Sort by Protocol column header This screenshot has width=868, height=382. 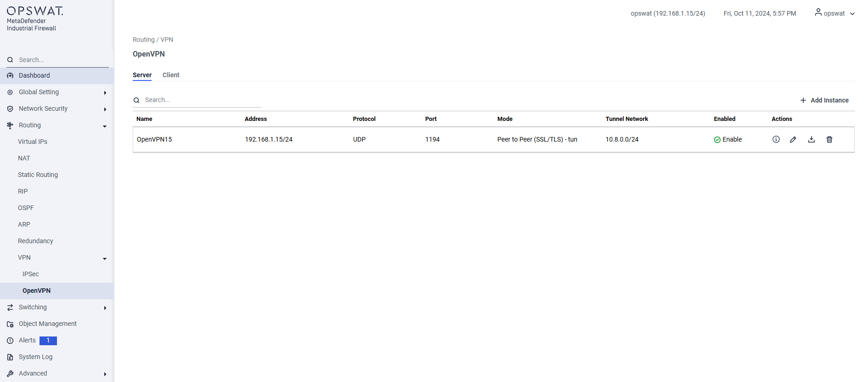click(364, 119)
